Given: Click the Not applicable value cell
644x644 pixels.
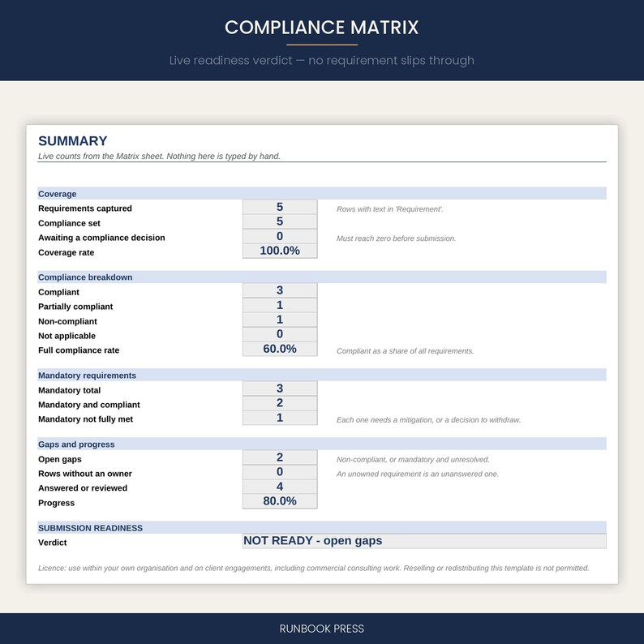Looking at the screenshot, I should [280, 334].
